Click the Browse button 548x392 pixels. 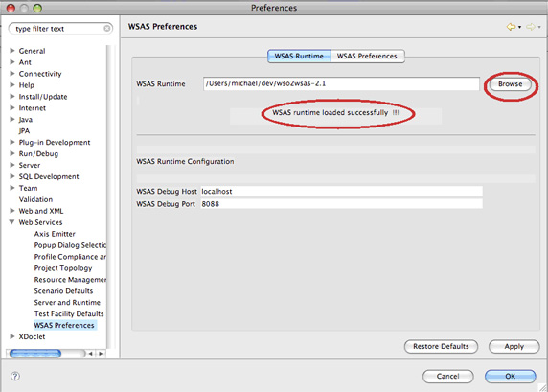(x=511, y=84)
